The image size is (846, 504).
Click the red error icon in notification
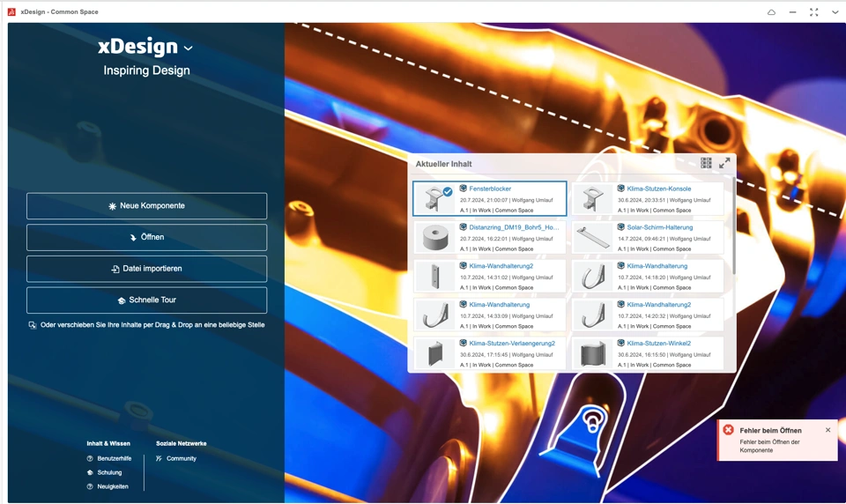coord(729,429)
